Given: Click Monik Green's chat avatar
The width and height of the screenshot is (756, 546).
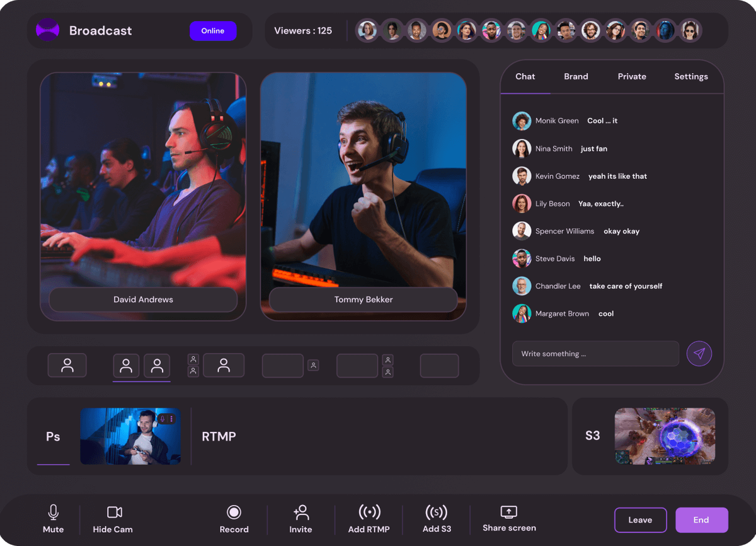Looking at the screenshot, I should click(x=522, y=121).
